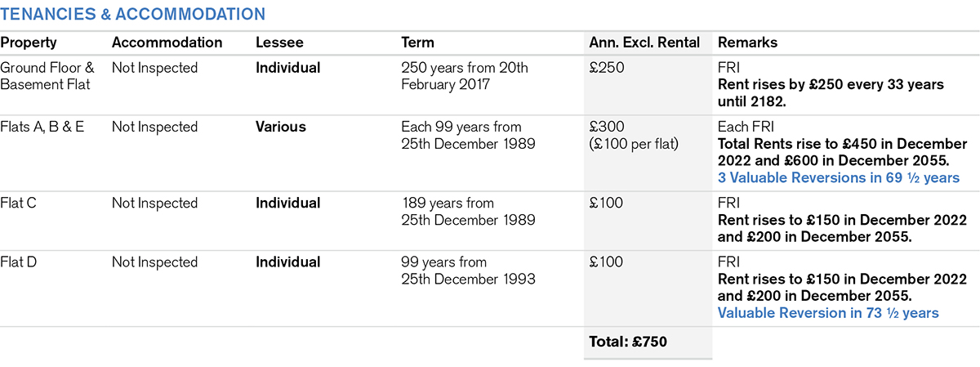Click the Remarks column header

(747, 43)
